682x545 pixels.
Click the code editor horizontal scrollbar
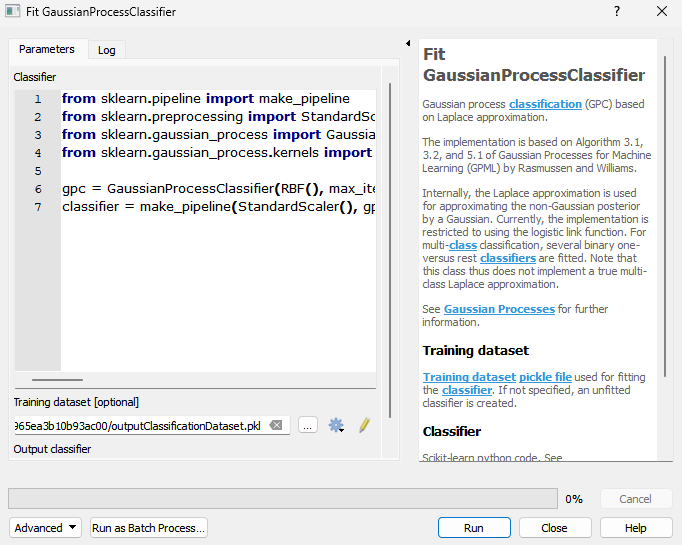[57, 380]
